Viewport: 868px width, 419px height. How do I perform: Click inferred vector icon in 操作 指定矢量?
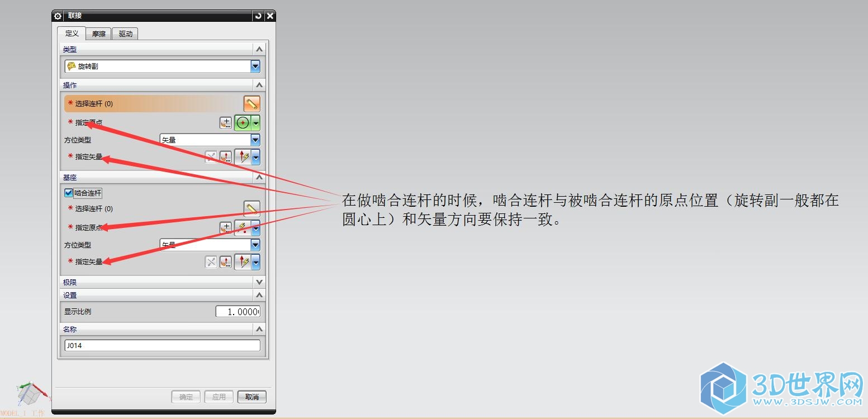click(243, 157)
